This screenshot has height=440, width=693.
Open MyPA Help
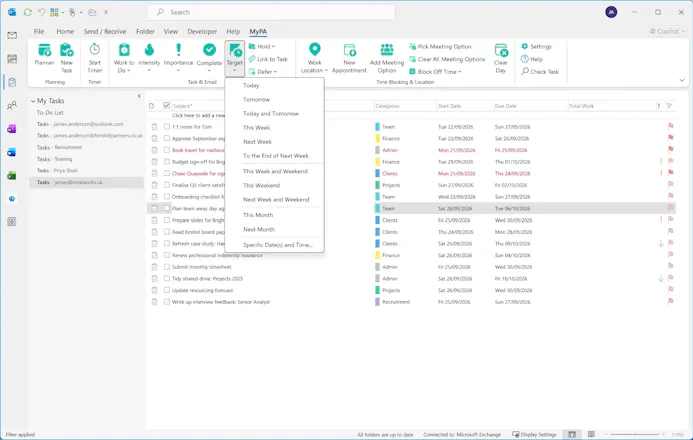click(532, 59)
